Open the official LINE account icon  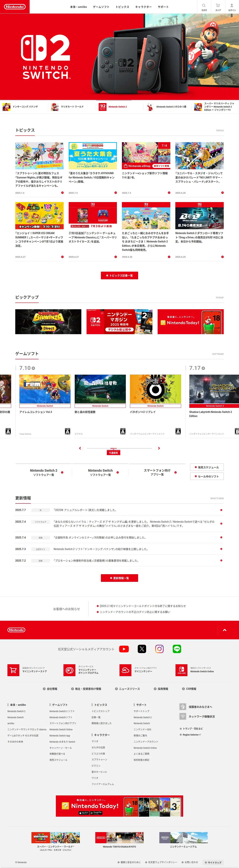coord(177,649)
